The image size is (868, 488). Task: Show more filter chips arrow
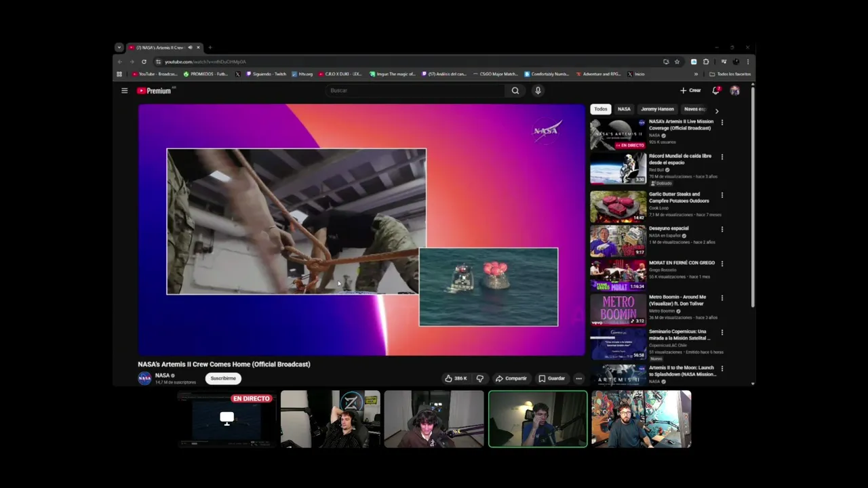coord(717,110)
